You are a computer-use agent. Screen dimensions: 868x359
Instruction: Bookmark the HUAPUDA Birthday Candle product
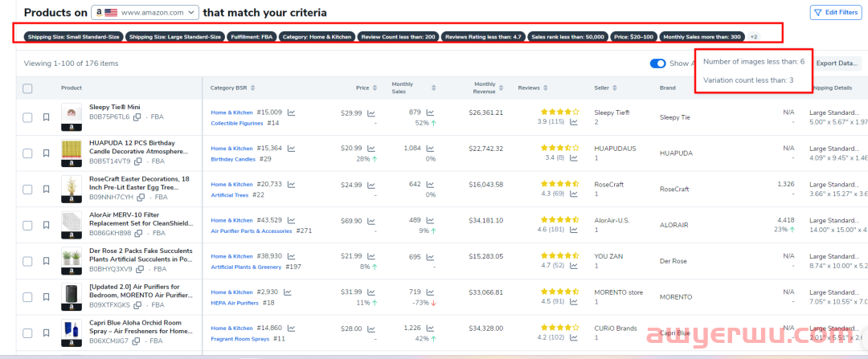[x=47, y=153]
